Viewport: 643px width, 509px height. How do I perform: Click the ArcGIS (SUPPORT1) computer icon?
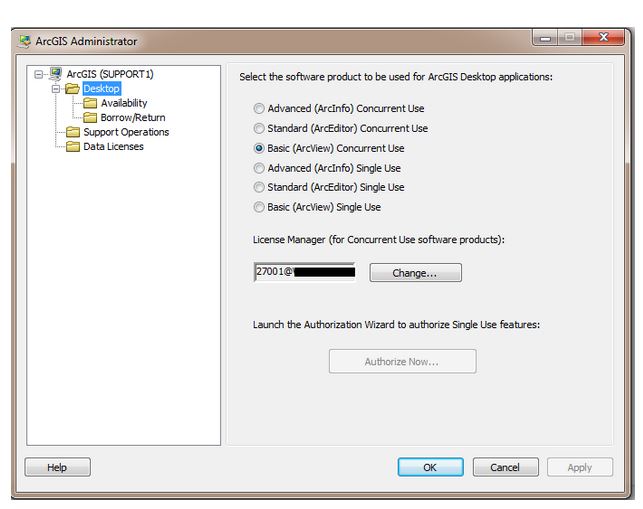click(55, 74)
